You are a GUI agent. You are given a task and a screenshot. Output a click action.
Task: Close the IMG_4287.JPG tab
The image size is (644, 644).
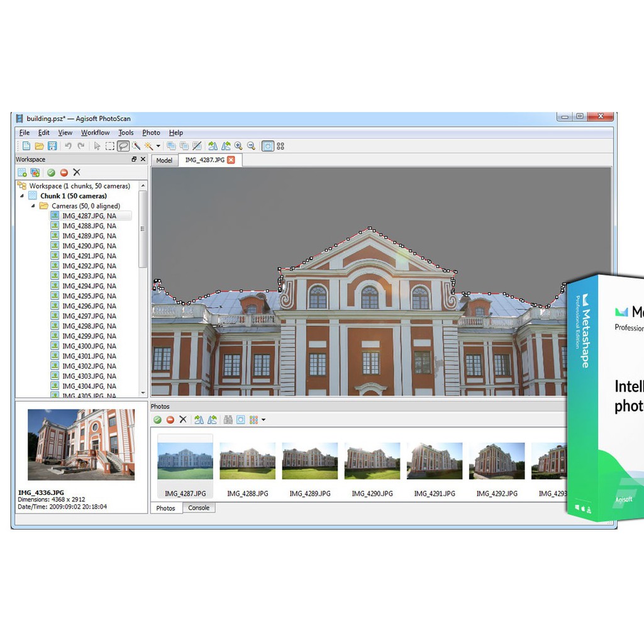pyautogui.click(x=231, y=160)
